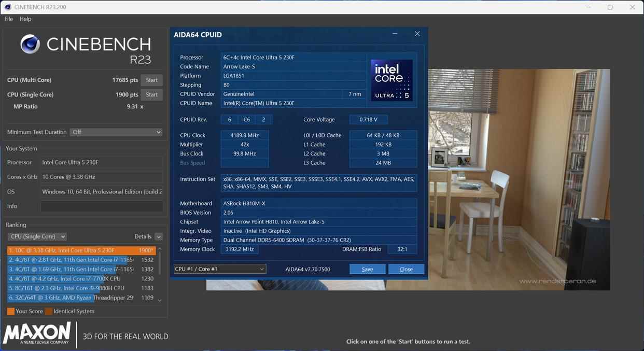Click the L1 Cache value 192 KB
Image resolution: width=644 pixels, height=351 pixels.
coord(383,145)
